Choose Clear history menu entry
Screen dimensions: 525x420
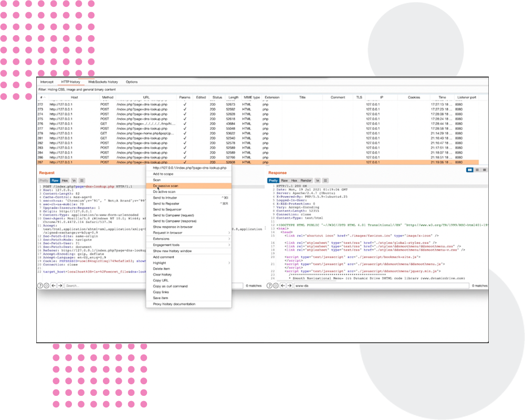(x=189, y=275)
